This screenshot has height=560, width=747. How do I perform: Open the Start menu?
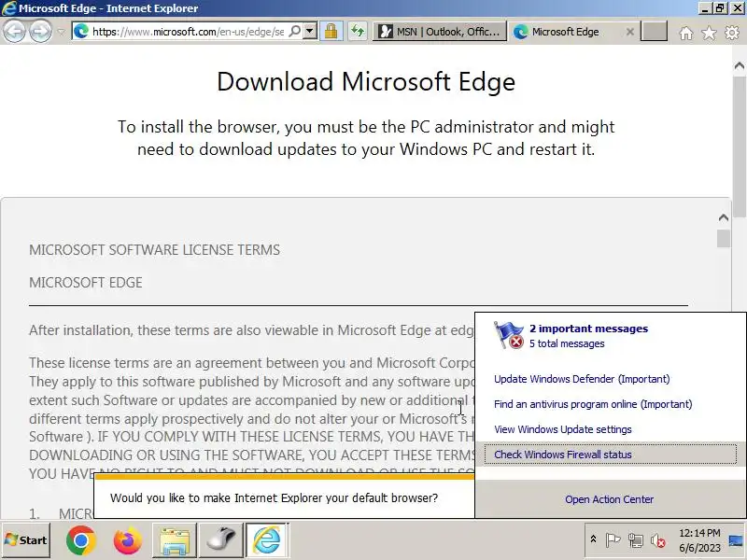tap(26, 540)
